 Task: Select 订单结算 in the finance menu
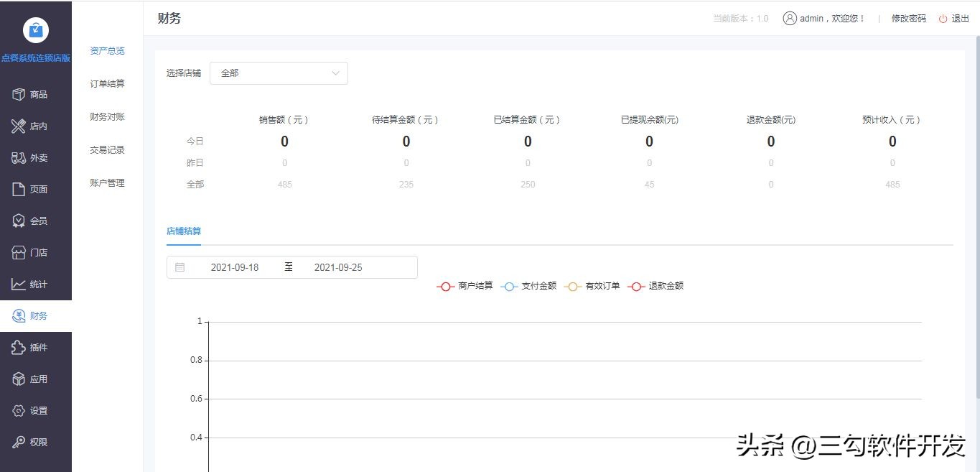106,83
